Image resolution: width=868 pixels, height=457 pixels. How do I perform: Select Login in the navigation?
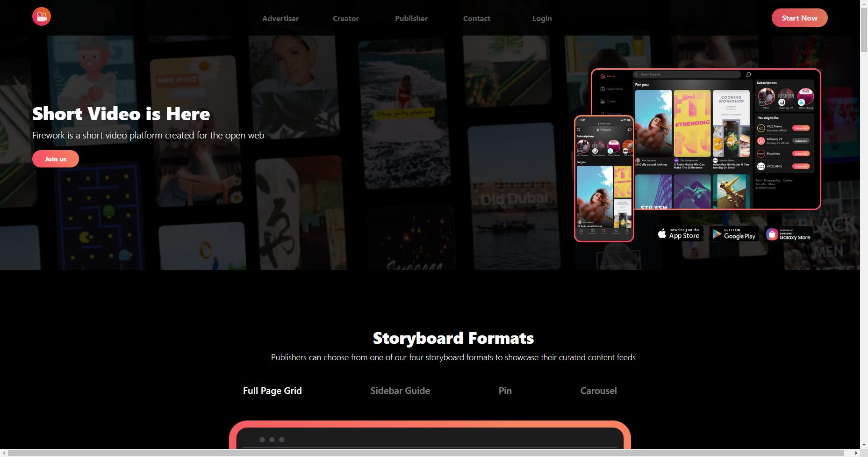point(542,18)
